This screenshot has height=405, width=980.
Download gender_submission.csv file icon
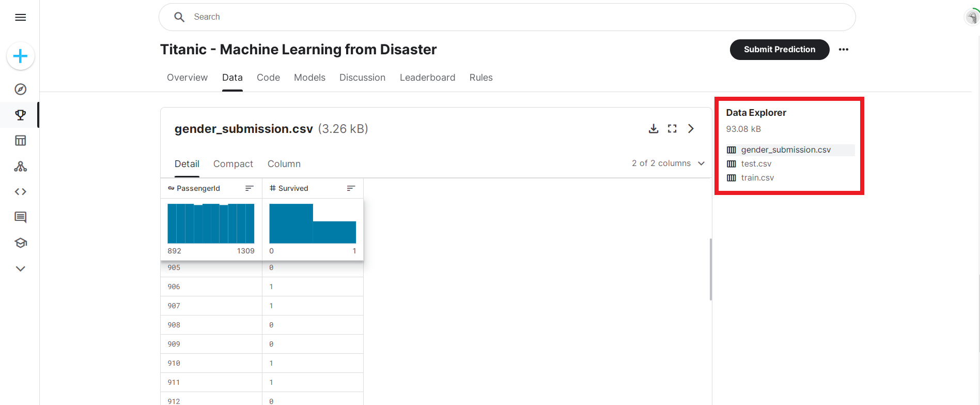[654, 129]
